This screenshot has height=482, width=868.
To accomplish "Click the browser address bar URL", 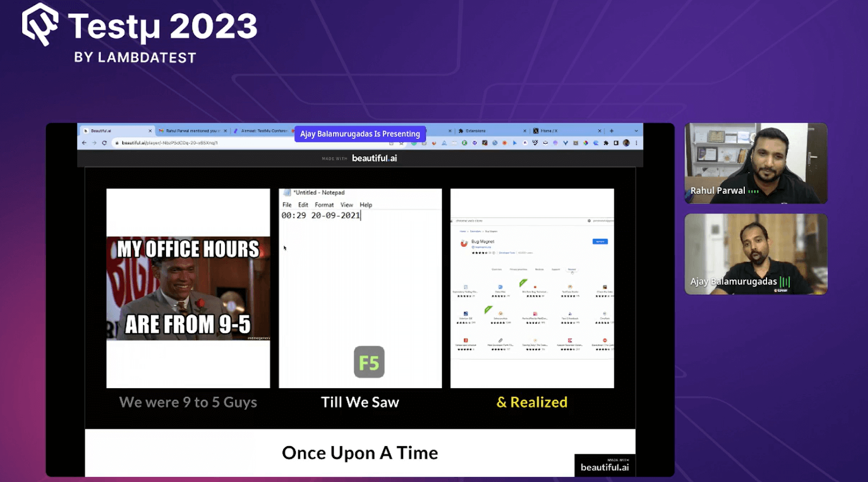I will 170,143.
